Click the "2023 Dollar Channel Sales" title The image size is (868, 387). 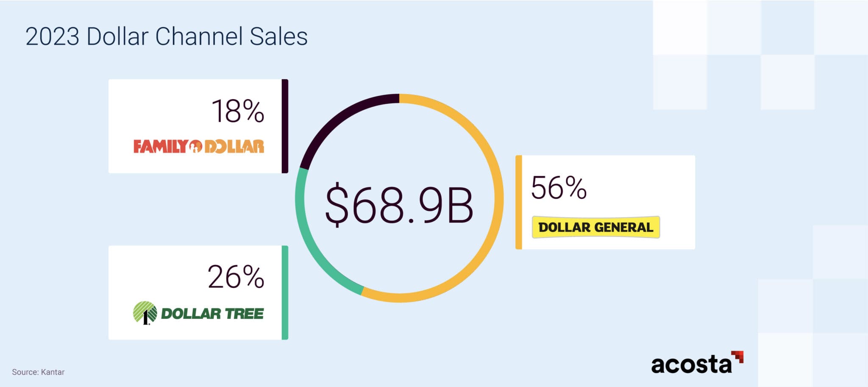pos(166,36)
